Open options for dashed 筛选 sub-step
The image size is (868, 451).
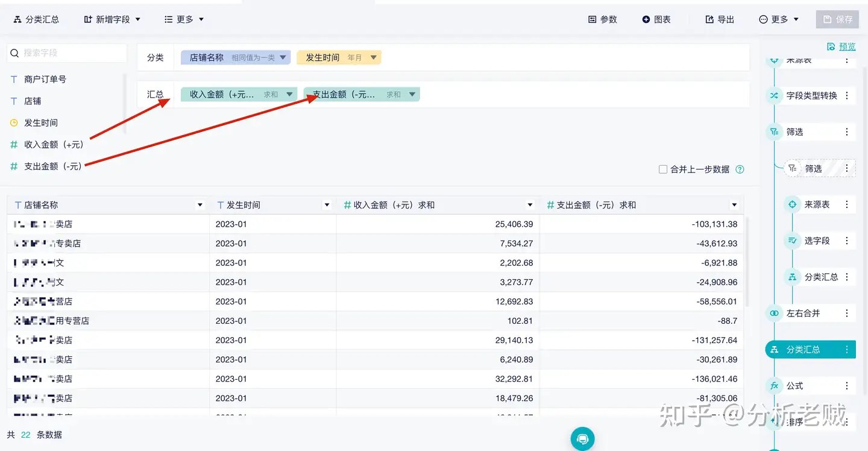point(847,169)
